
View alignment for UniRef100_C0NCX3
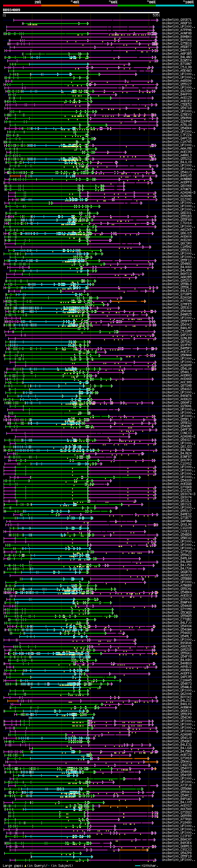(x=177, y=433)
